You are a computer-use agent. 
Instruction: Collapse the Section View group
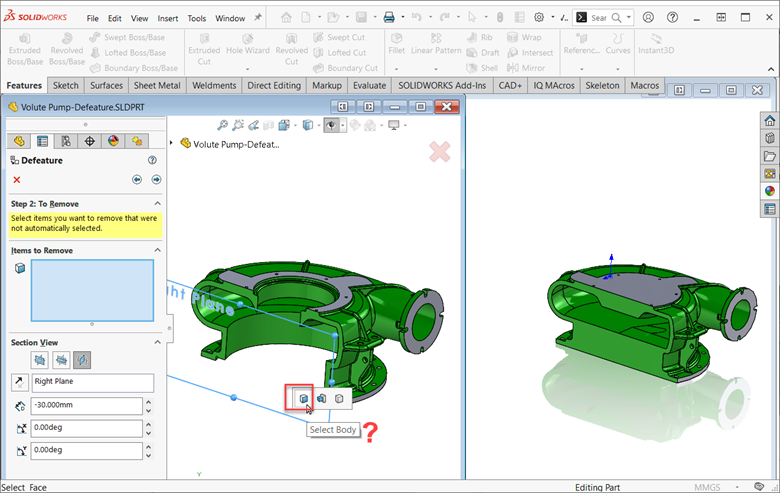157,342
